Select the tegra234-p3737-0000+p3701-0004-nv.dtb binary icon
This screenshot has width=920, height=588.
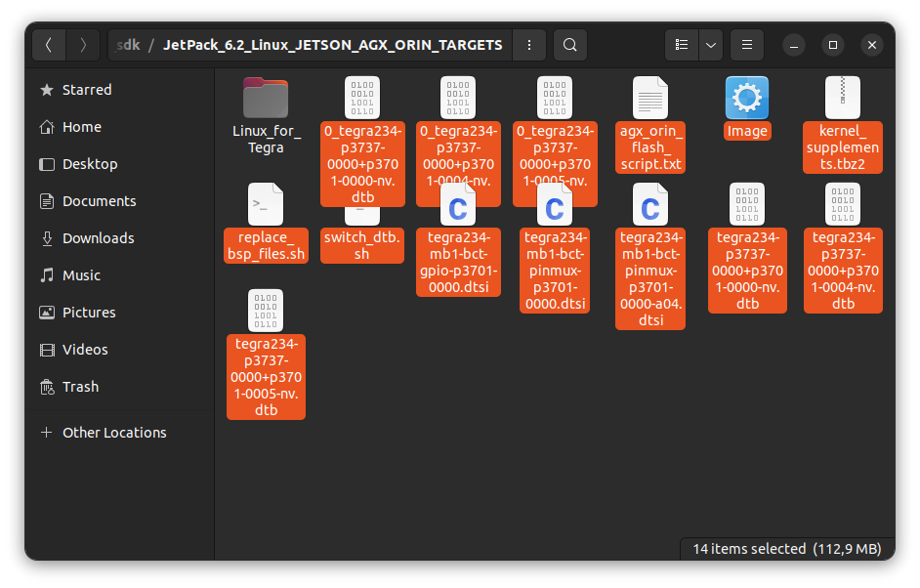tap(843, 204)
